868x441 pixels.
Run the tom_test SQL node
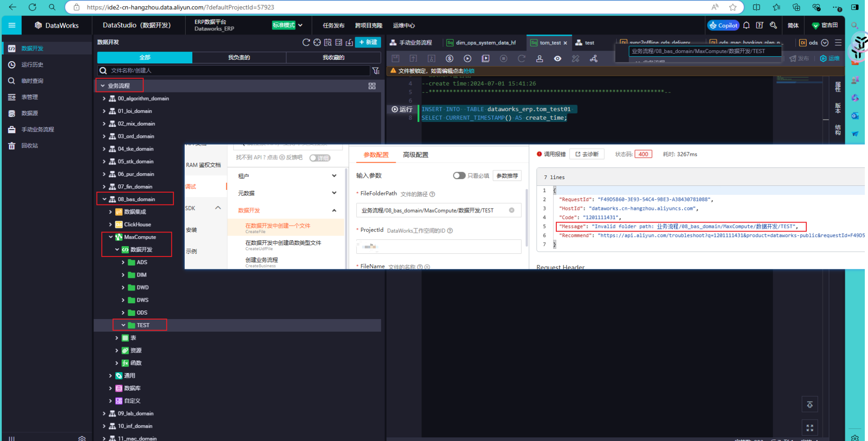tap(467, 58)
